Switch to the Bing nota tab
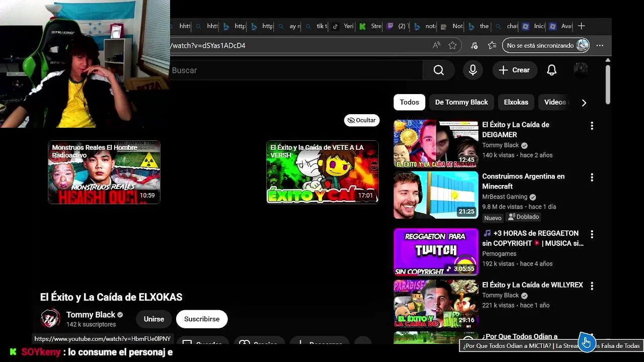644x362 pixels. pos(425,26)
